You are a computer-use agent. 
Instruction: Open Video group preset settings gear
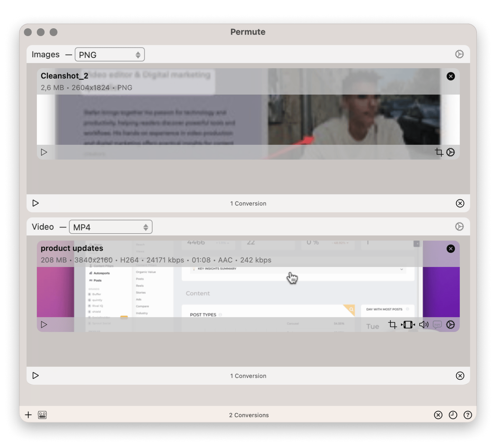[x=459, y=227]
